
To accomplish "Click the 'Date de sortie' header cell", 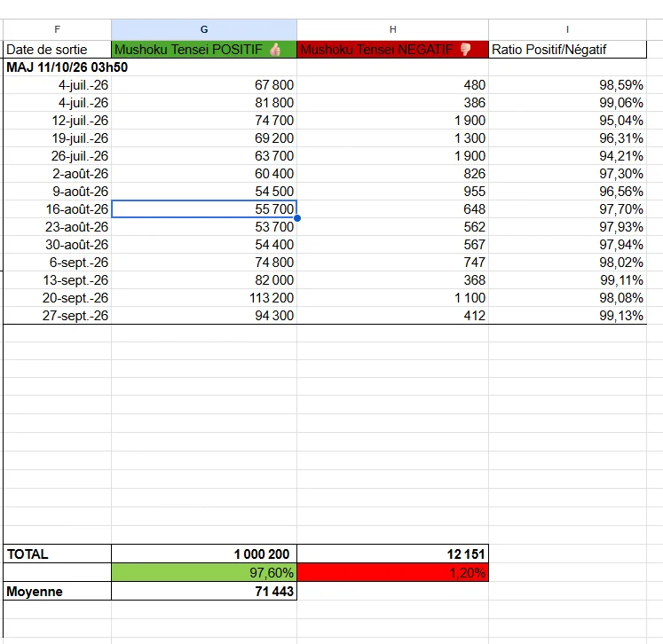I will (x=57, y=50).
